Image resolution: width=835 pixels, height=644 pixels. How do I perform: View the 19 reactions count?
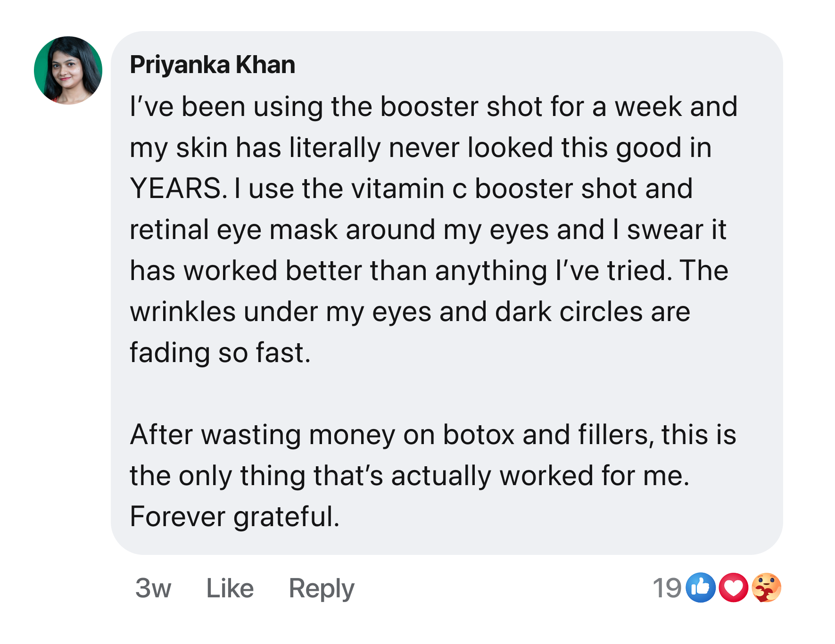click(667, 588)
